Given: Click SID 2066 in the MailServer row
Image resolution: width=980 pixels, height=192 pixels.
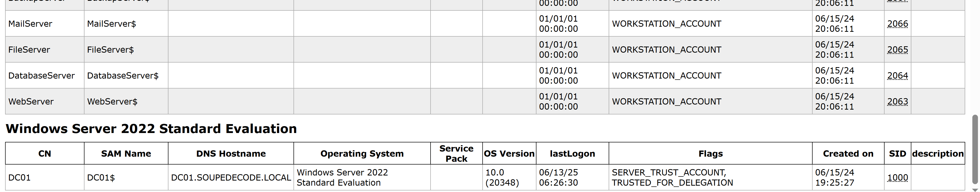Looking at the screenshot, I should [x=898, y=24].
